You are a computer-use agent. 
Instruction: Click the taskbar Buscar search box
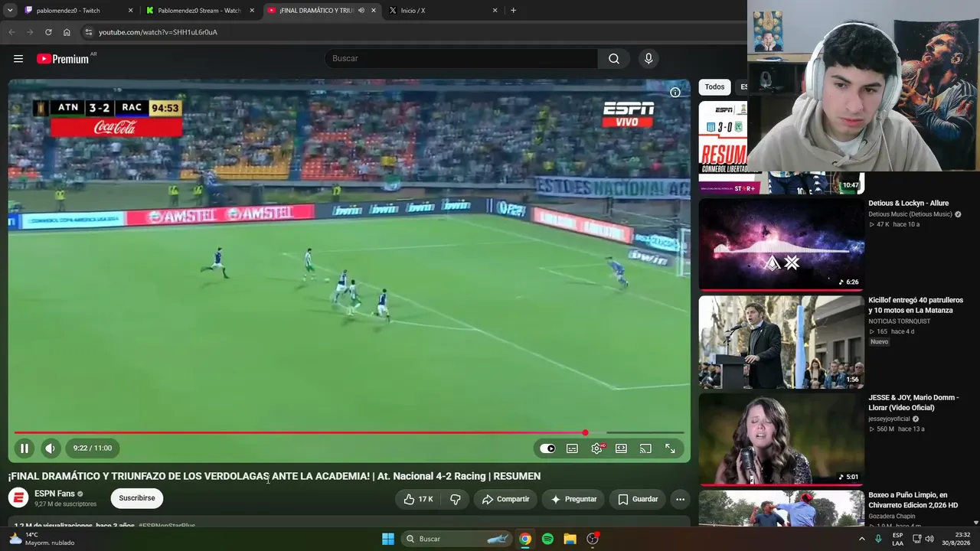(x=457, y=539)
